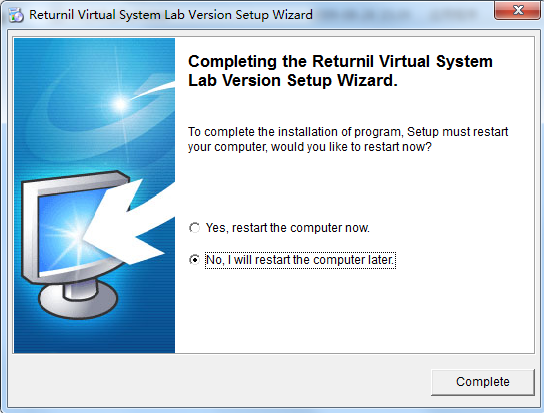
Task: Click the dark blue area beneath the monitor illustration
Action: [94, 337]
